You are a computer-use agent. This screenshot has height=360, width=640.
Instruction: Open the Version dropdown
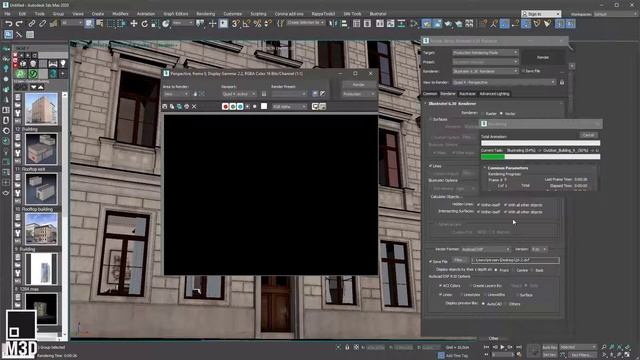point(539,249)
